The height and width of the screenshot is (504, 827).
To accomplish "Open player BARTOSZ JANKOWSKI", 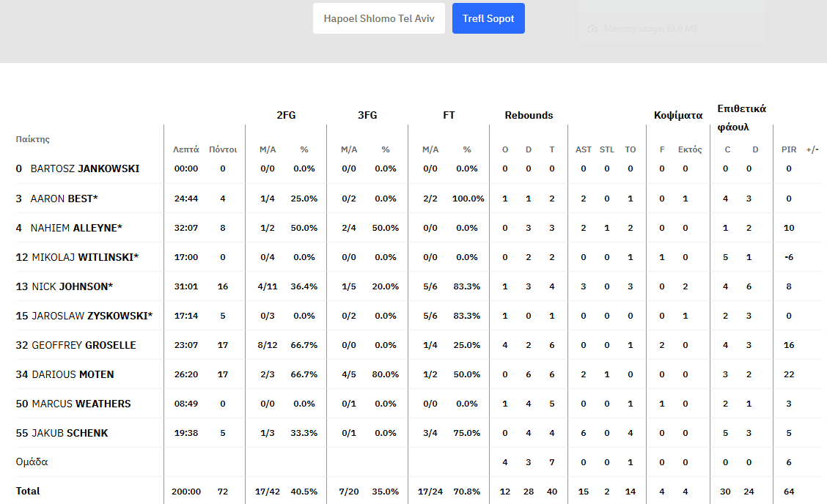I will [85, 168].
